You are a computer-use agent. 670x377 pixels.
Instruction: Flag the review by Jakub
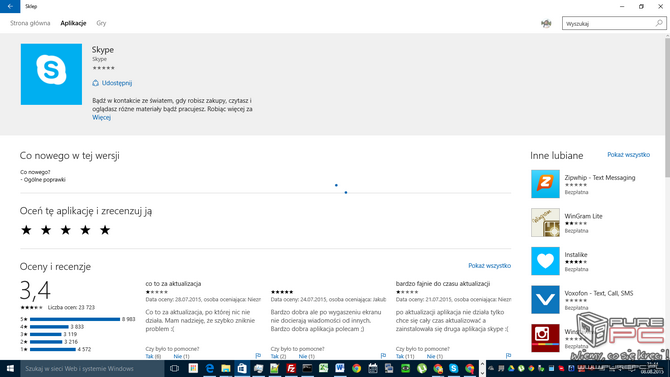383,356
